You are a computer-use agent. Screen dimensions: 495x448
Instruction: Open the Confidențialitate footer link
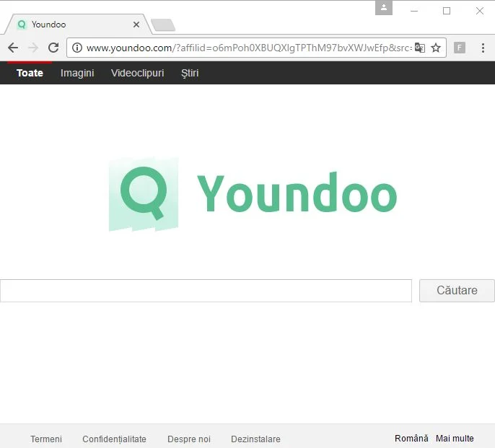click(x=114, y=439)
